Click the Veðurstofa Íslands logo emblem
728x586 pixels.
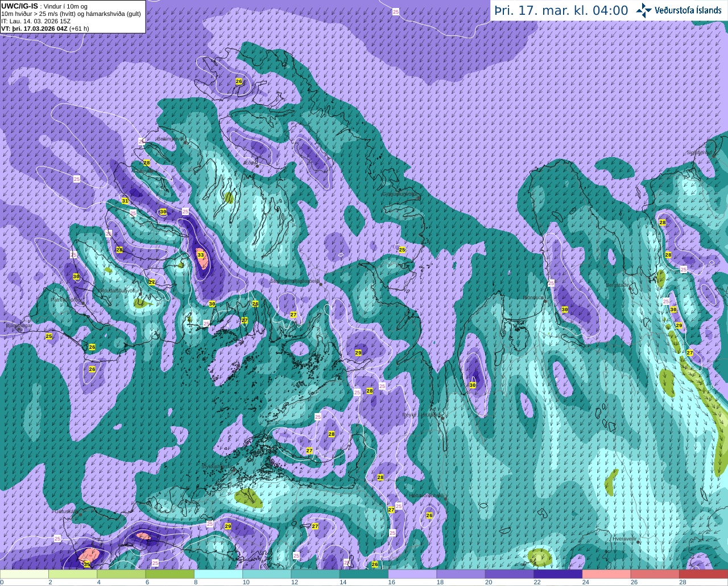pos(643,10)
